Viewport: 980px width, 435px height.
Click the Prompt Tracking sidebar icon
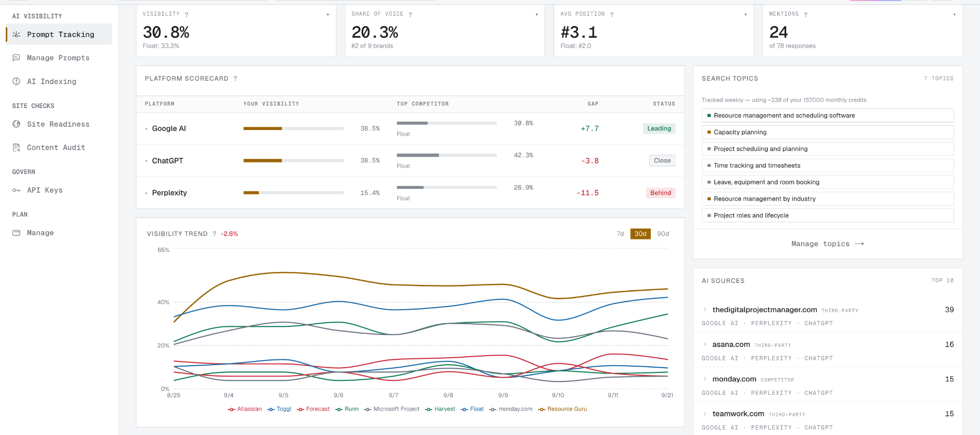[x=16, y=34]
